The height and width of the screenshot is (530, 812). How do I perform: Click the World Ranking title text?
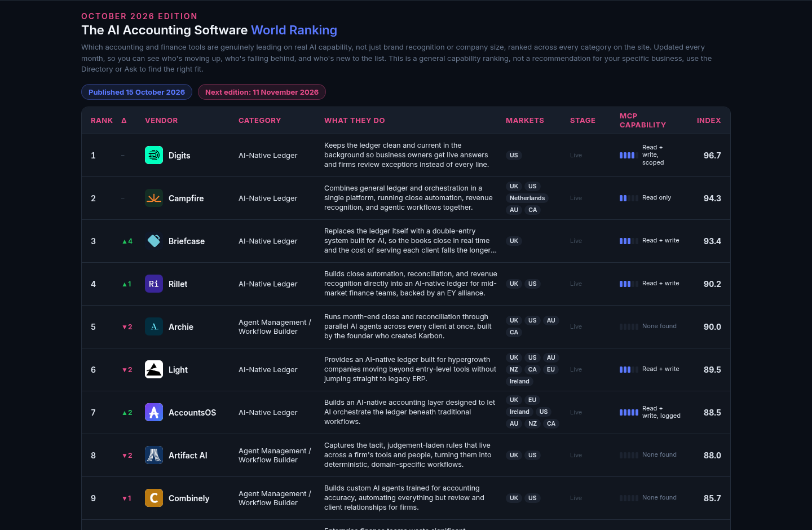coord(294,30)
